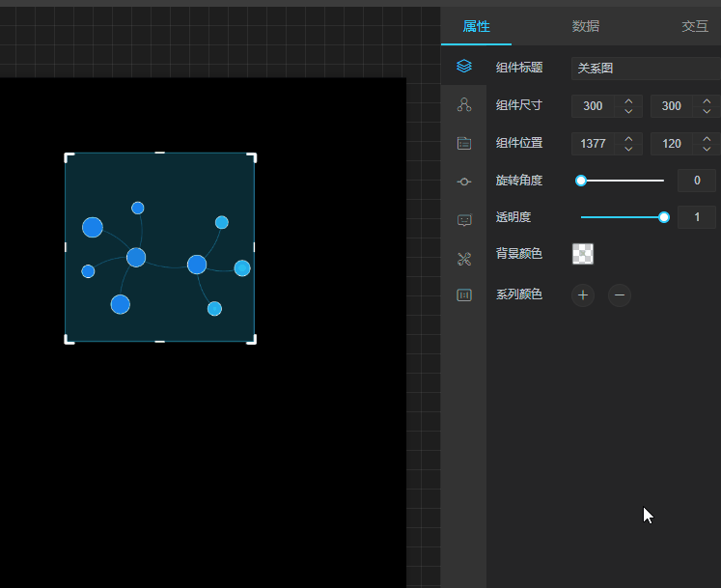Select the relationship graph component on canvas

[159, 247]
